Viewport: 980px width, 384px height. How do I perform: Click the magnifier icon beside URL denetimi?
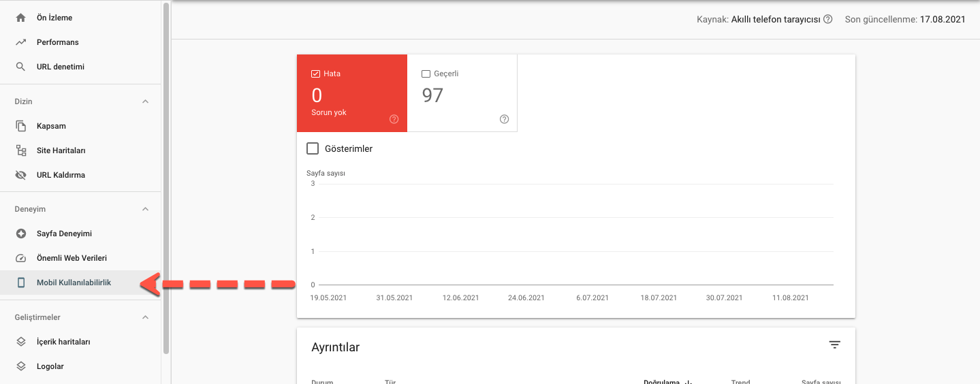coord(20,67)
